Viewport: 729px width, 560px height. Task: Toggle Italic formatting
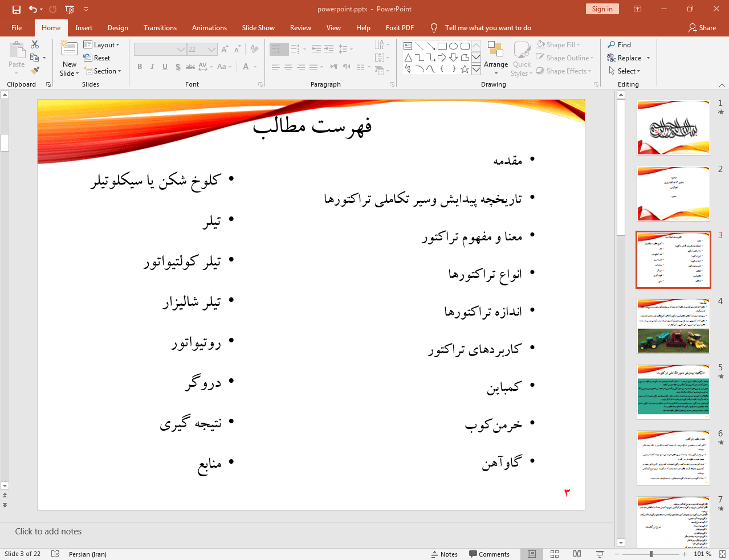[x=152, y=67]
